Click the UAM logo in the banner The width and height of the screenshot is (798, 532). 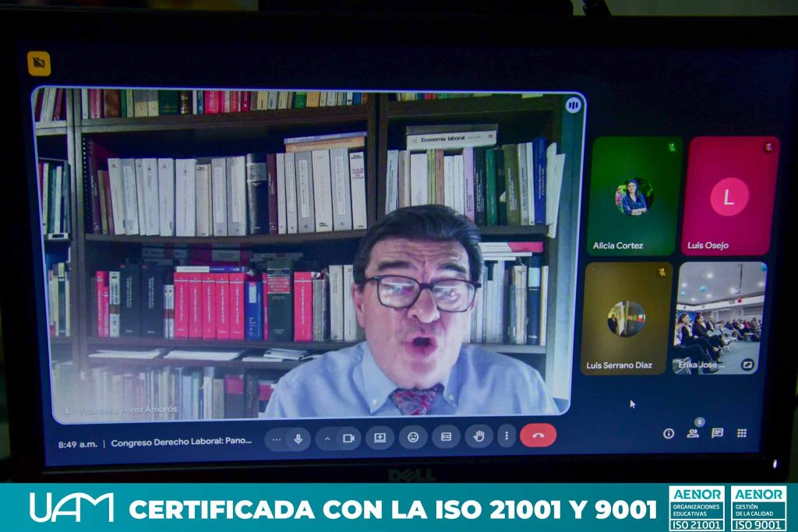click(x=72, y=507)
